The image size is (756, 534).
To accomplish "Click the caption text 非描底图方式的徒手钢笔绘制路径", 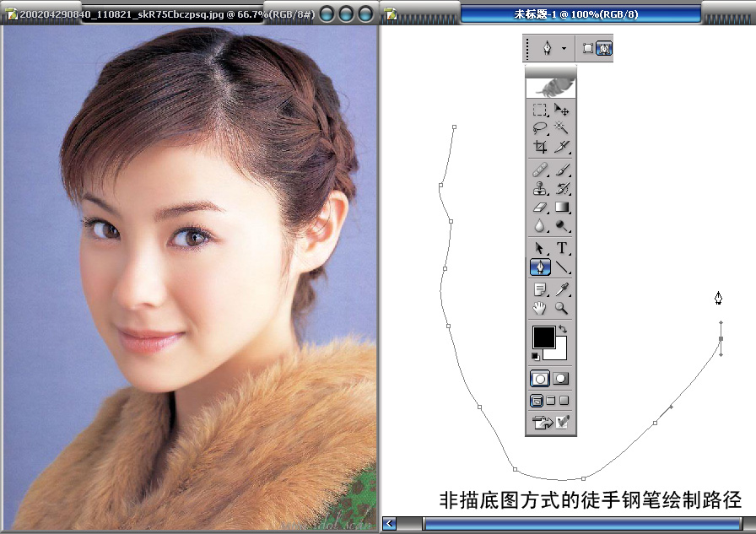I will click(x=591, y=499).
